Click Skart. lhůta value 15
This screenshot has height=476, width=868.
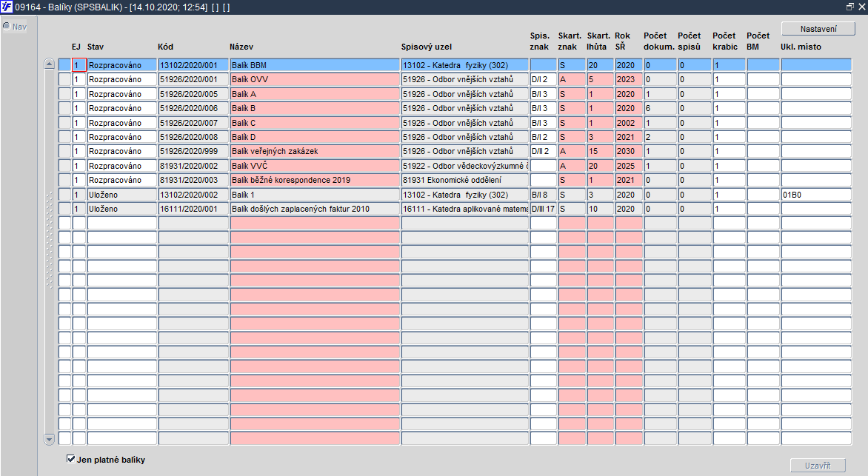(600, 151)
